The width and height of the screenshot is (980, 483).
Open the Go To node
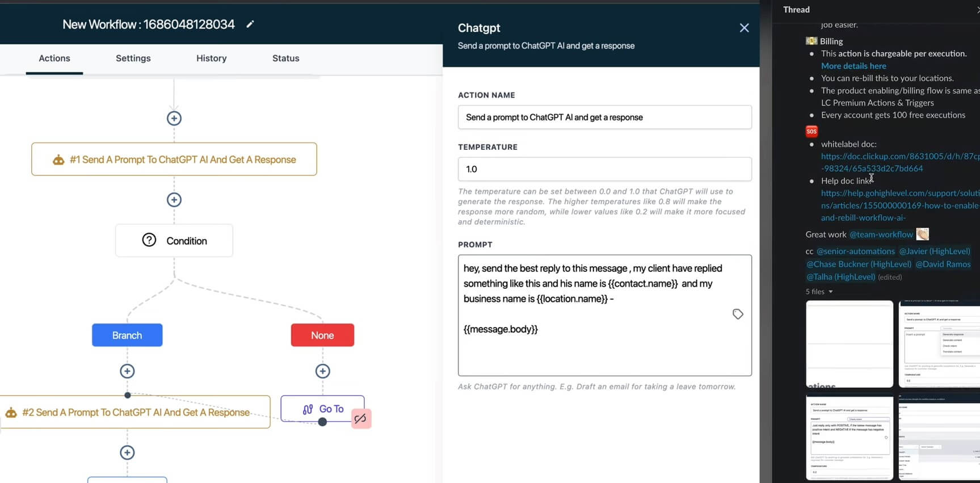(x=322, y=409)
